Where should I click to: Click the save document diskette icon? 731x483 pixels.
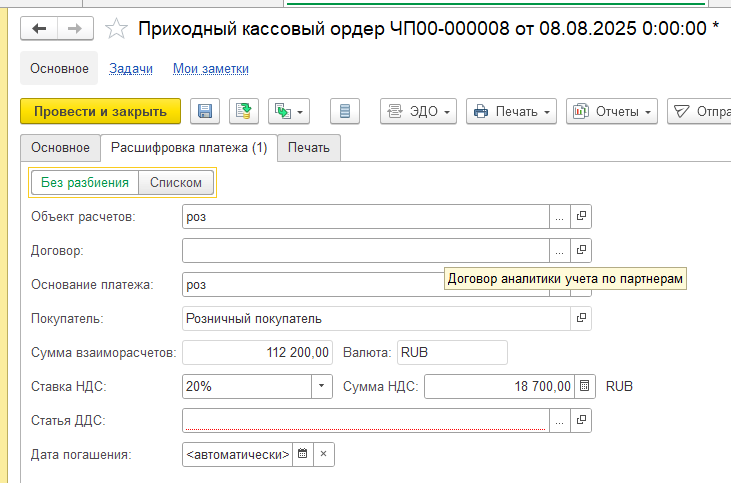205,111
